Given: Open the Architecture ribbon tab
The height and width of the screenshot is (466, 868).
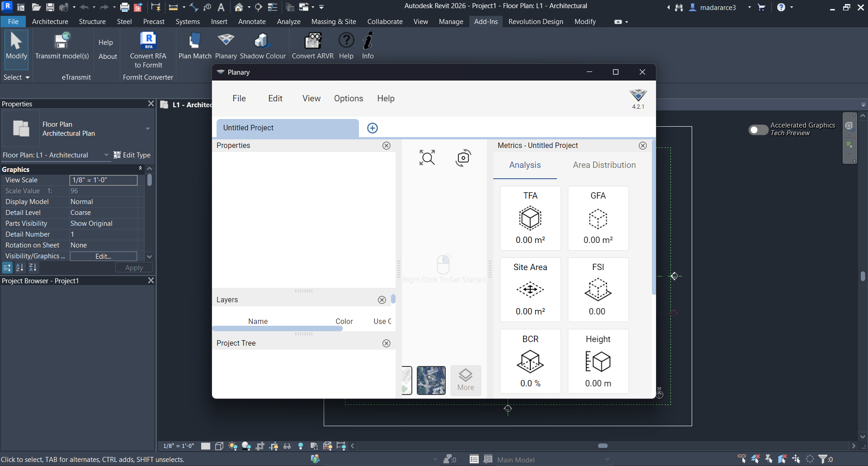Looking at the screenshot, I should click(x=50, y=22).
